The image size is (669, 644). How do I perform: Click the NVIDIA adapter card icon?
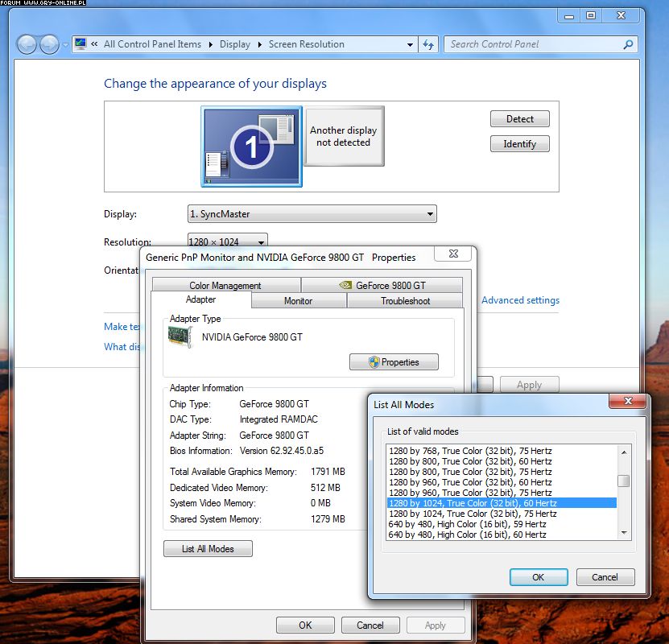click(x=180, y=336)
